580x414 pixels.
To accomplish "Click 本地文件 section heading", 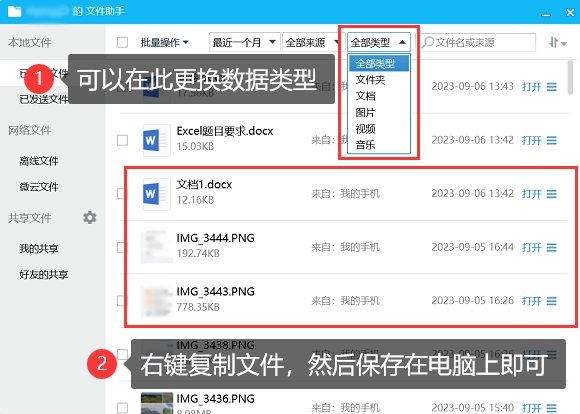I will point(30,43).
